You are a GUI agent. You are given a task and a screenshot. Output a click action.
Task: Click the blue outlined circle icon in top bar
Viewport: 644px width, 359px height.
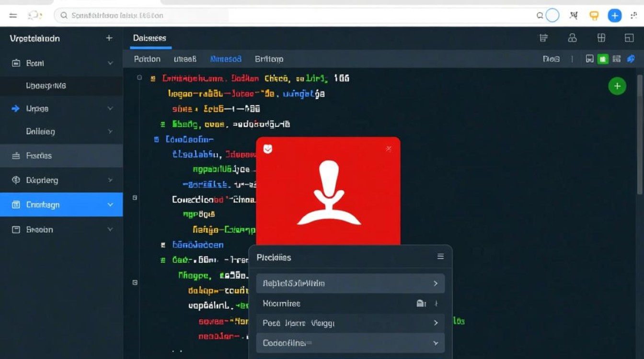[552, 16]
